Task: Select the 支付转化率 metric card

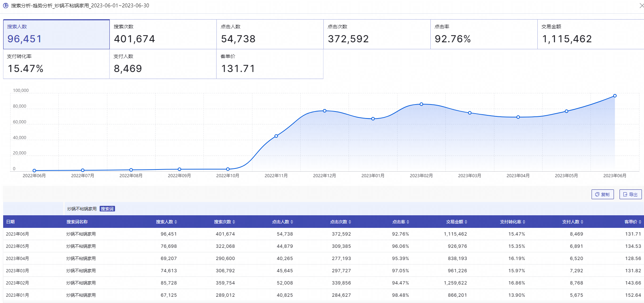Action: (56, 64)
